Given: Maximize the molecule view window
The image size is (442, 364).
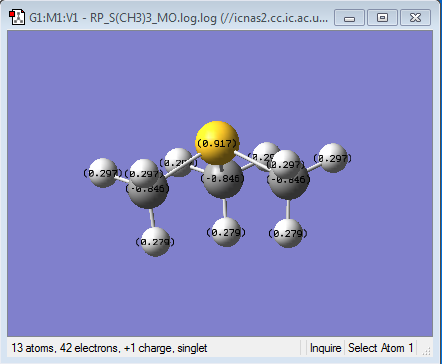Looking at the screenshot, I should click(382, 17).
